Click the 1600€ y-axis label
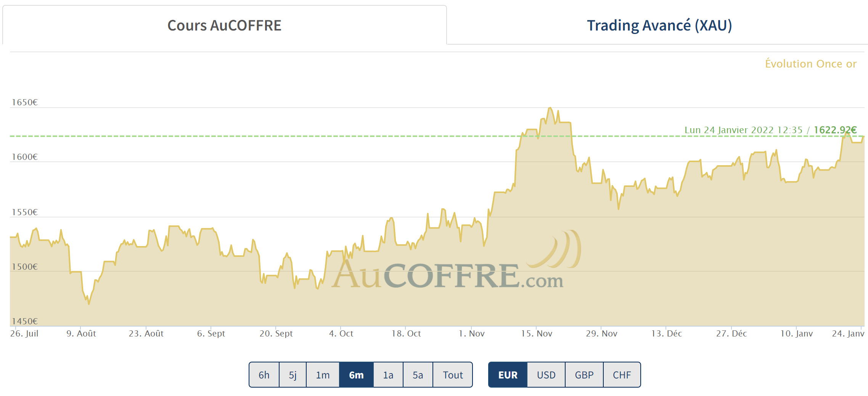The image size is (868, 396). pos(25,157)
